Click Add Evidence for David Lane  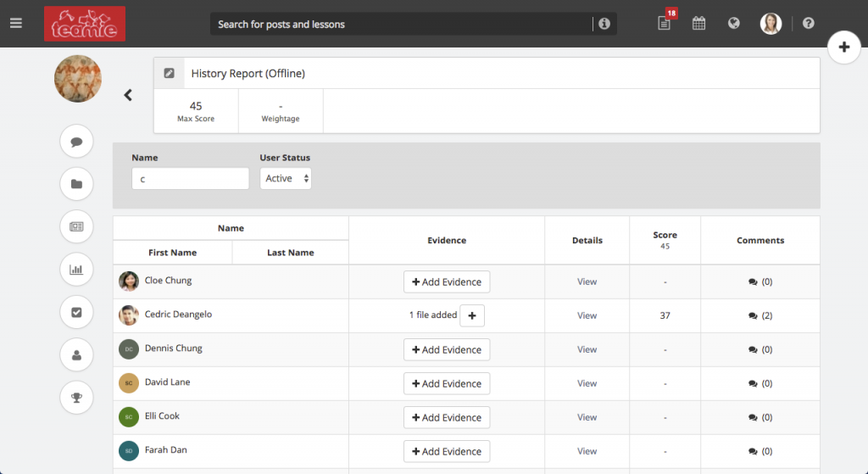pos(447,384)
